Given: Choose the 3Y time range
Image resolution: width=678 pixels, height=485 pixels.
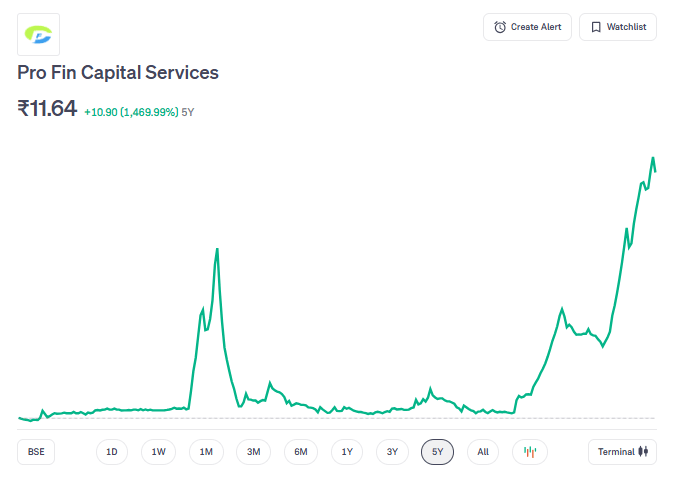Looking at the screenshot, I should [393, 452].
